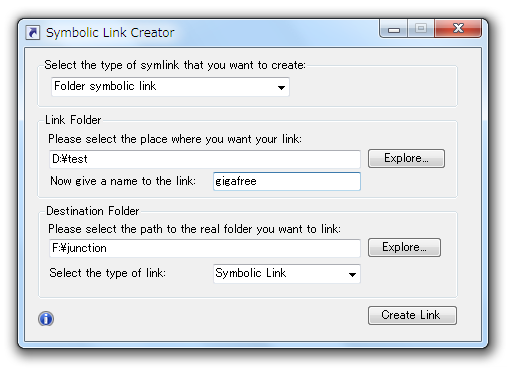Image resolution: width=510 pixels, height=370 pixels.
Task: Open the 'Symbolic Link' link type combo box
Action: tap(287, 274)
